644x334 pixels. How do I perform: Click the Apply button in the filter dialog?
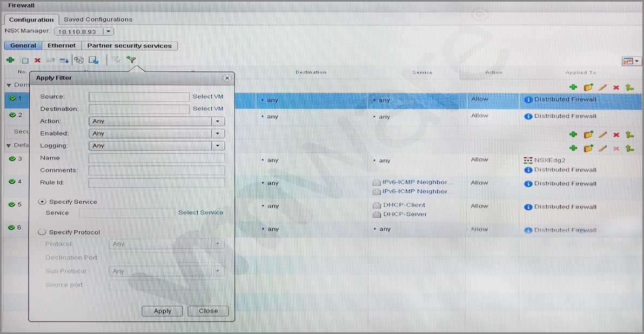[162, 311]
